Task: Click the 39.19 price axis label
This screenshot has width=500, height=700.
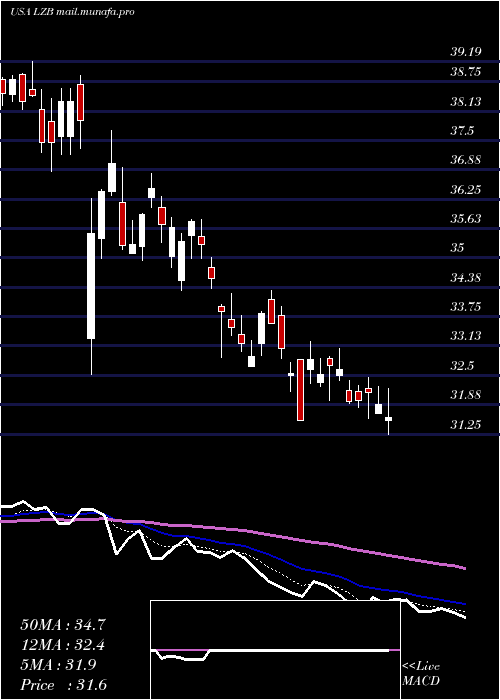Action: pos(466,52)
